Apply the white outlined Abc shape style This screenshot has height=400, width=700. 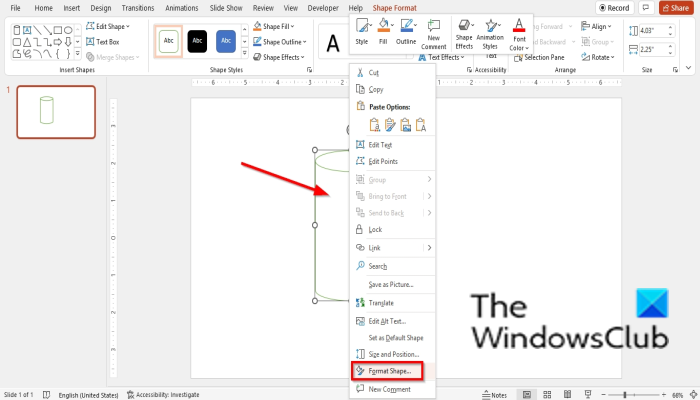(x=168, y=41)
